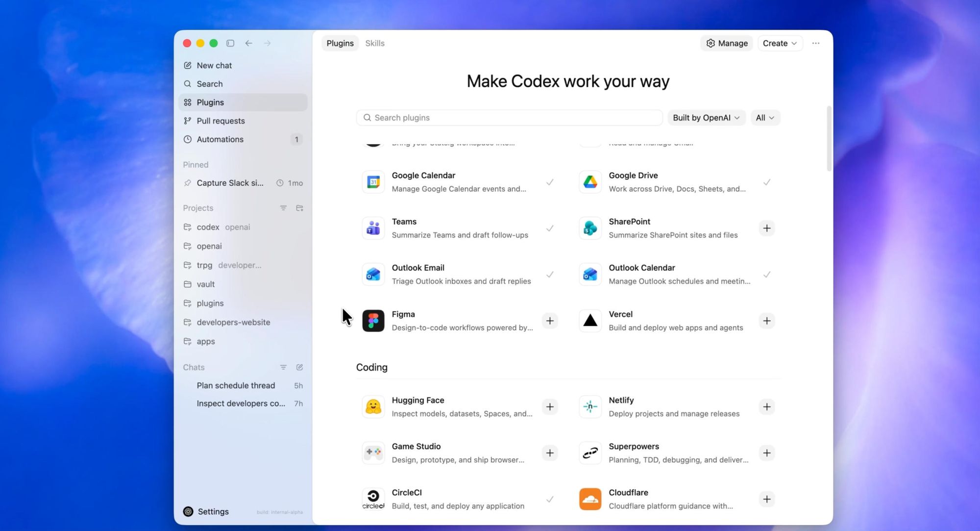Image resolution: width=980 pixels, height=531 pixels.
Task: Click the sidebar toggle icon
Action: tap(230, 43)
